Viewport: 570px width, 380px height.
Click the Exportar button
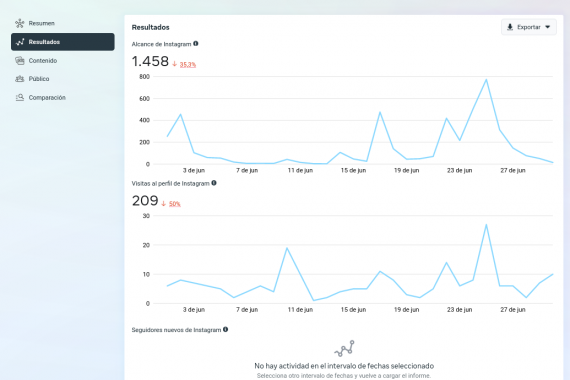[529, 27]
